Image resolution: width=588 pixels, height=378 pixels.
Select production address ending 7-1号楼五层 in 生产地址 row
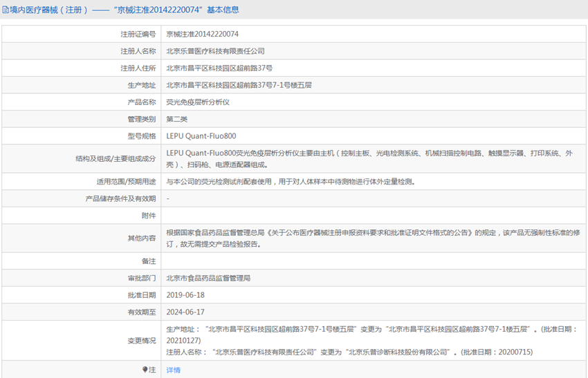point(239,85)
